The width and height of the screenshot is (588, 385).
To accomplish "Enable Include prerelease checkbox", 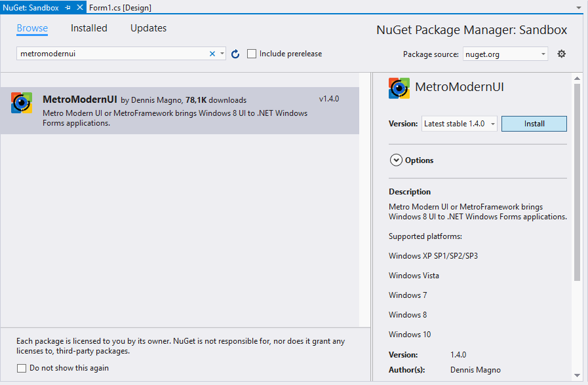I will [252, 54].
